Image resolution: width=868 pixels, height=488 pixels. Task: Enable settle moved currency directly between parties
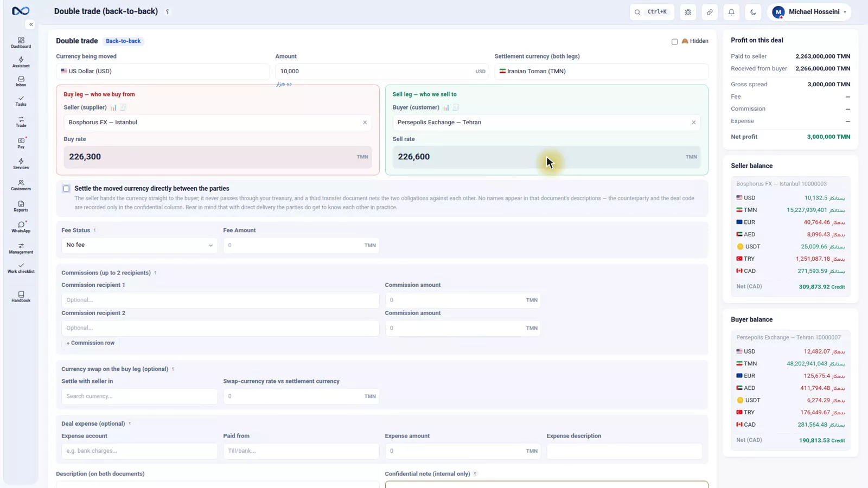coord(66,189)
